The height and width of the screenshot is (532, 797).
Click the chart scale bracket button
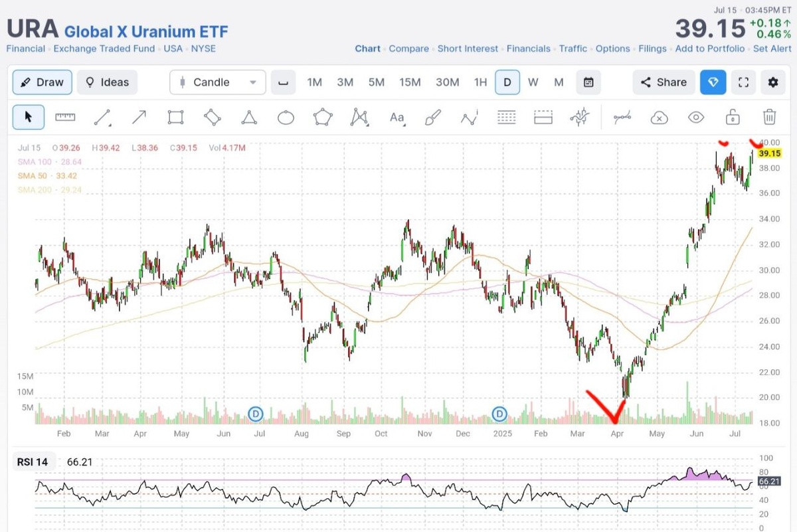283,82
